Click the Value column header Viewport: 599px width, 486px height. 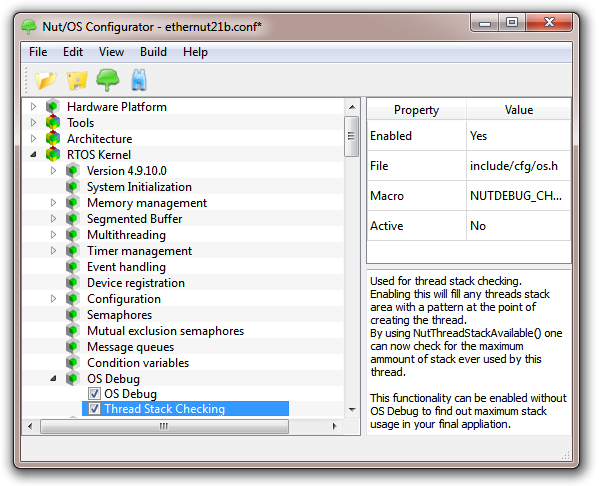[x=518, y=110]
